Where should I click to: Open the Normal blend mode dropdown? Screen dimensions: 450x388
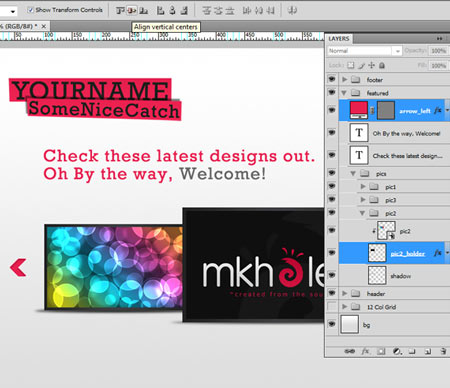tap(364, 51)
